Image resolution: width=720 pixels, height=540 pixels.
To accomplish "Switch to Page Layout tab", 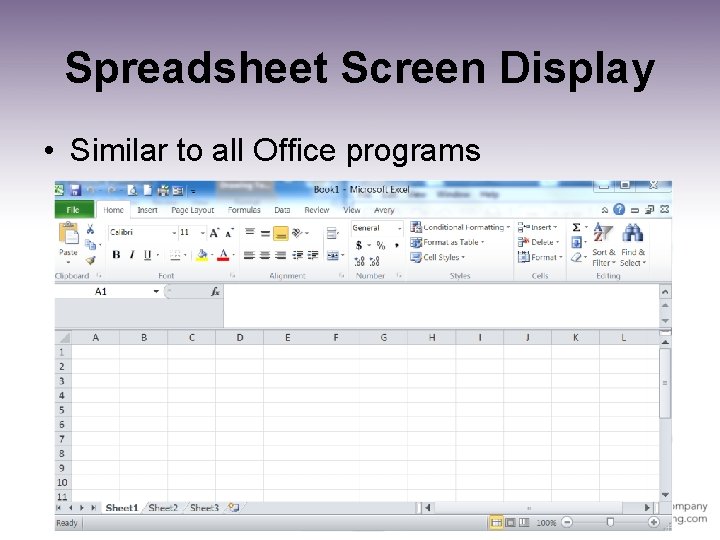I will pos(193,210).
